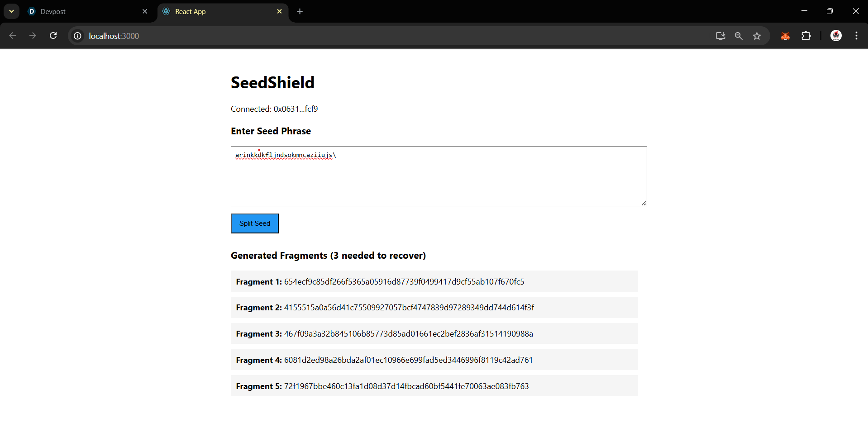Click the forward navigation arrow
This screenshot has width=868, height=437.
(33, 36)
